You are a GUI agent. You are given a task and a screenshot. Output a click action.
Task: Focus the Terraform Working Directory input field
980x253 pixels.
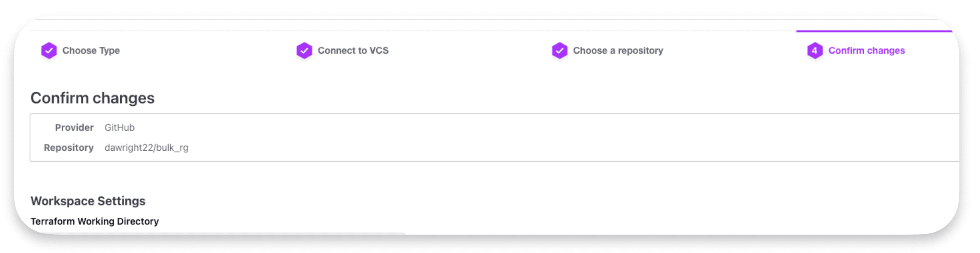tap(217, 233)
